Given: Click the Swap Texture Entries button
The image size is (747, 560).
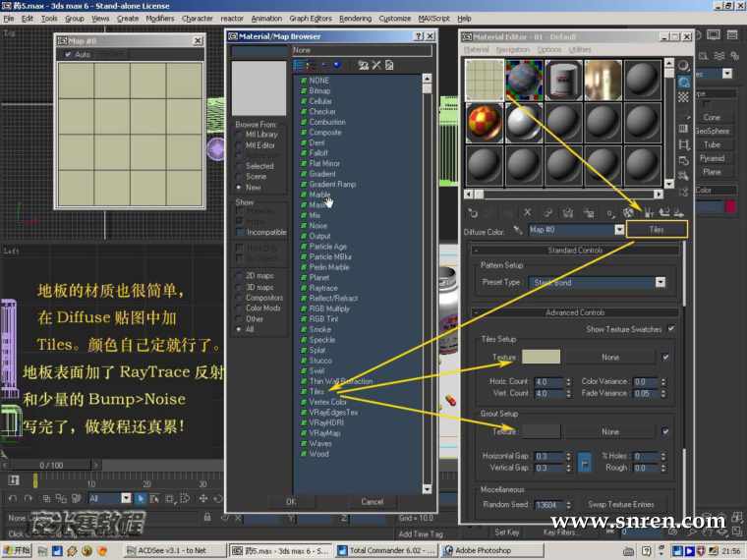Looking at the screenshot, I should click(x=621, y=504).
